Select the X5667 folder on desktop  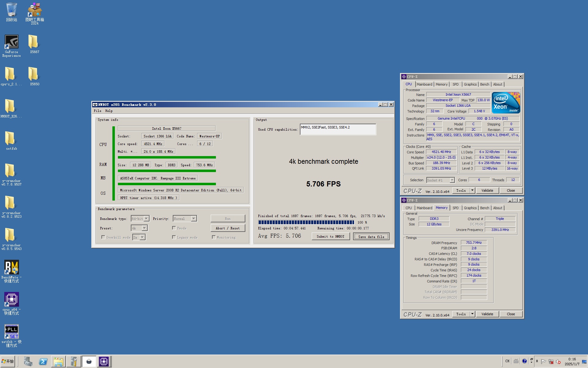34,44
